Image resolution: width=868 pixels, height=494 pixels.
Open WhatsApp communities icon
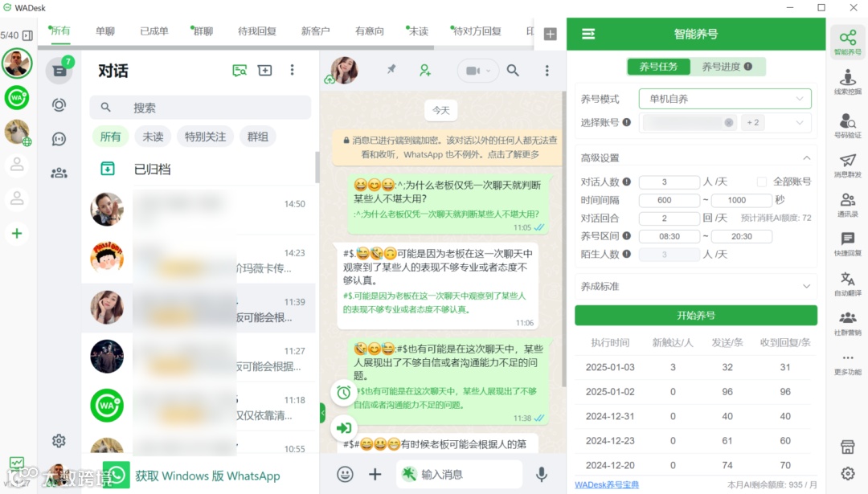(59, 174)
